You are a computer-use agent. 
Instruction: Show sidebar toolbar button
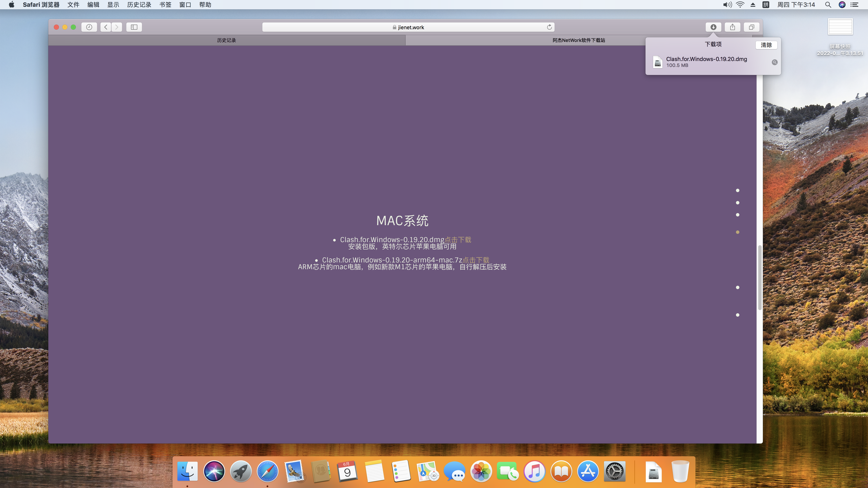(134, 27)
